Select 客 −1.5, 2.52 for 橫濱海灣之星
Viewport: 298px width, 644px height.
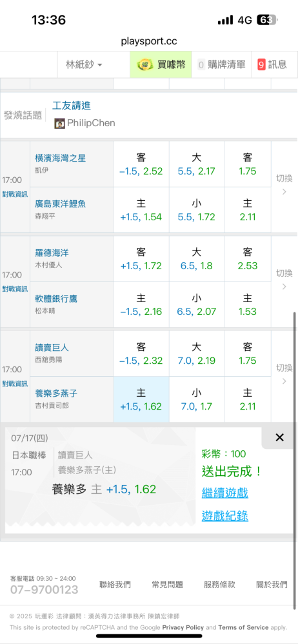tap(141, 164)
